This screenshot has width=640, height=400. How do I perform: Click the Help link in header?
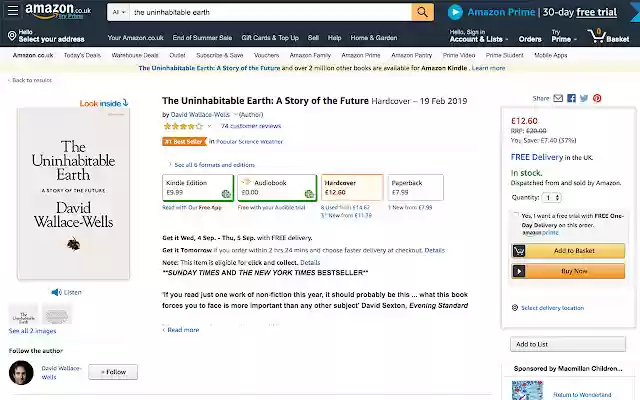pyautogui.click(x=334, y=38)
